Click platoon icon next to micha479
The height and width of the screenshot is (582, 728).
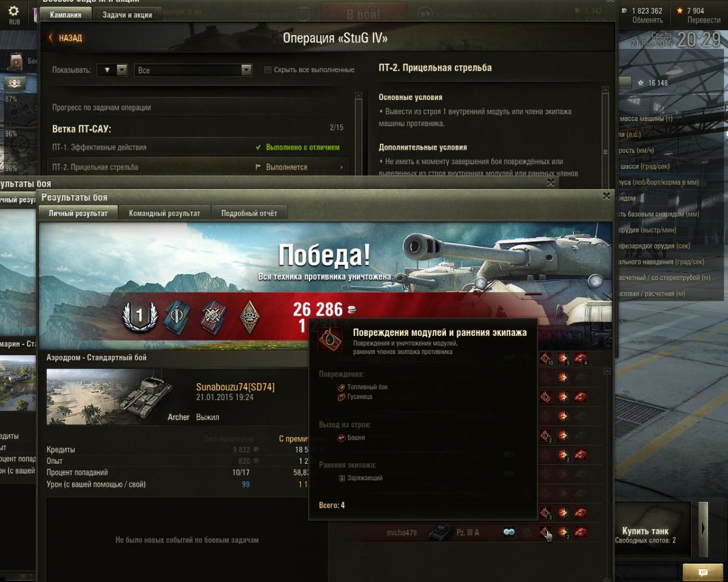[x=508, y=532]
